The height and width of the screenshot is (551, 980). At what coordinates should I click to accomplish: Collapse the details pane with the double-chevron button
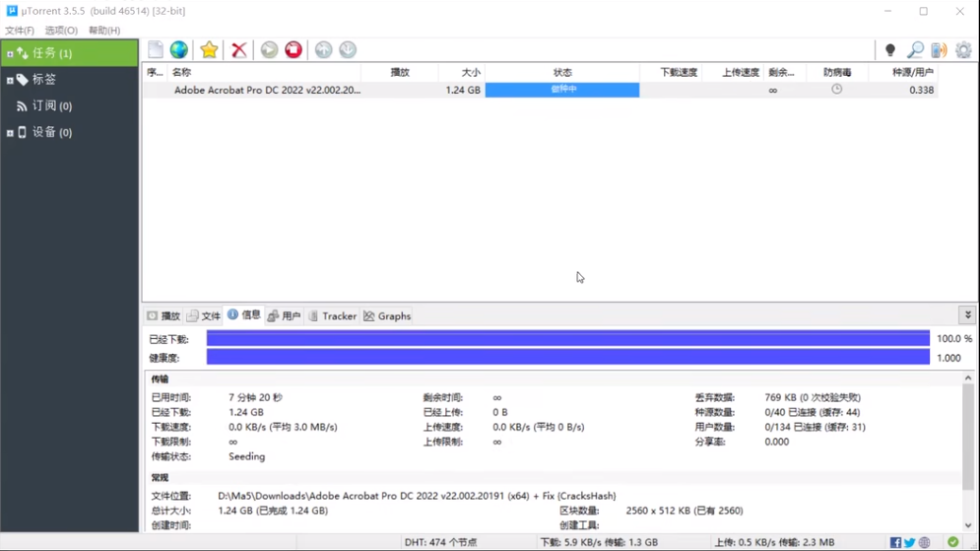pos(967,315)
